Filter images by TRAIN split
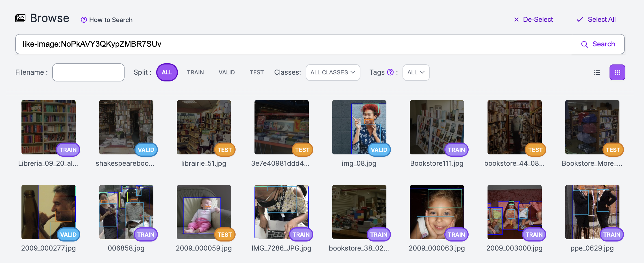The height and width of the screenshot is (263, 644). tap(195, 72)
